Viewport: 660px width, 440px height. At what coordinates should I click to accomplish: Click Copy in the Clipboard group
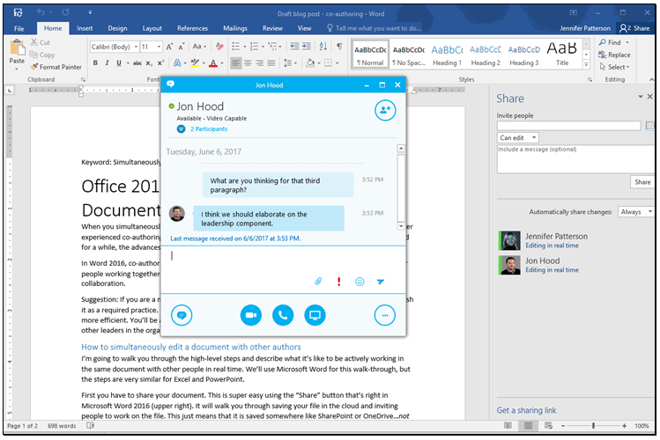click(43, 55)
